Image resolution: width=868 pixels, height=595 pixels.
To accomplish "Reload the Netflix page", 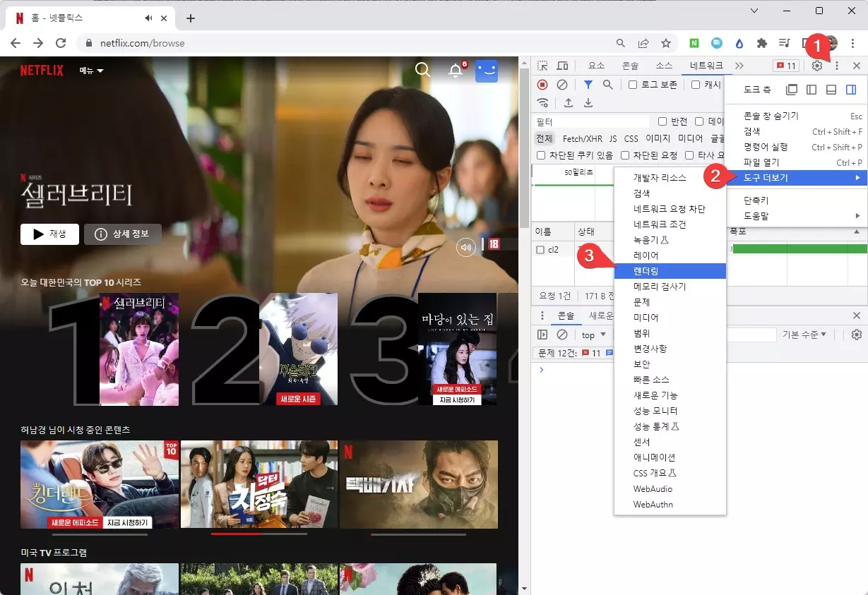I will [x=61, y=43].
